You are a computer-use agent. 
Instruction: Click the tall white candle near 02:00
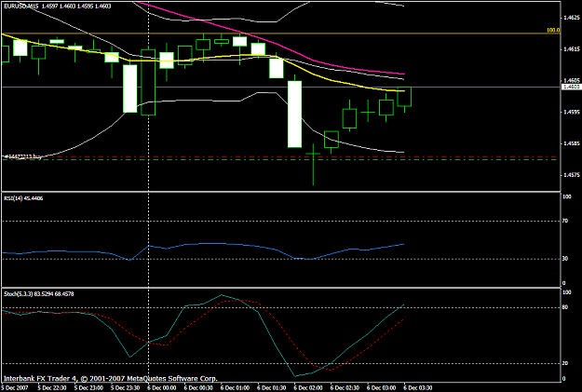pyautogui.click(x=294, y=114)
